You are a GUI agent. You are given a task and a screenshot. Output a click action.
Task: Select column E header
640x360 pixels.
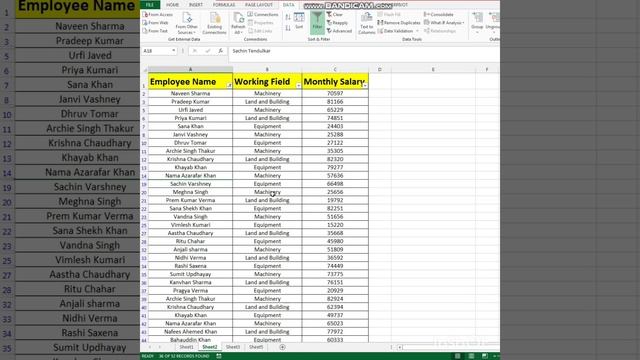tap(433, 69)
